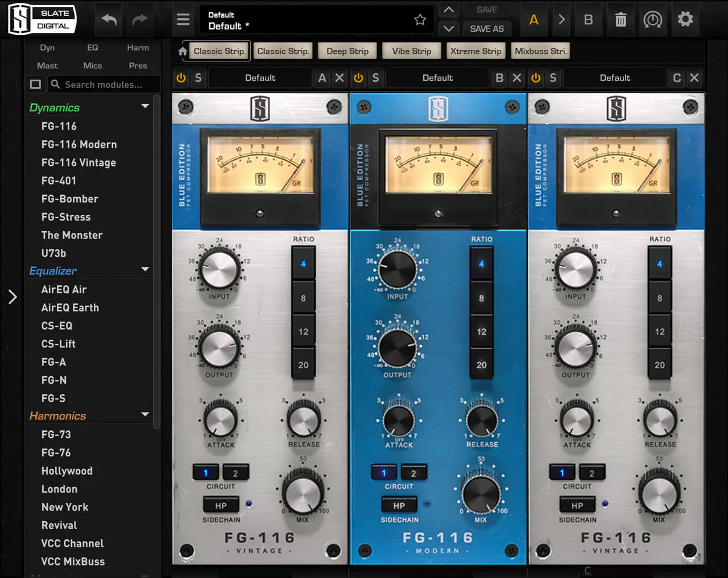The height and width of the screenshot is (578, 728).
Task: Click the undo arrow icon
Action: 109,20
